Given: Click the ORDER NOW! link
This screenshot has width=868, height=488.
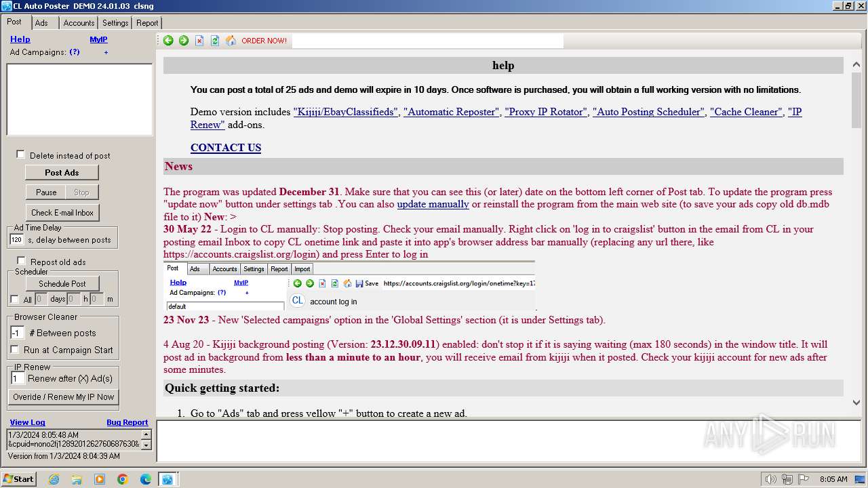Looking at the screenshot, I should pyautogui.click(x=264, y=41).
